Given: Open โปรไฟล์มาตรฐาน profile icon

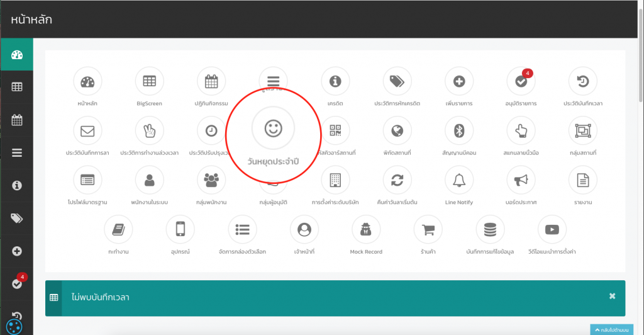Looking at the screenshot, I should click(87, 180).
